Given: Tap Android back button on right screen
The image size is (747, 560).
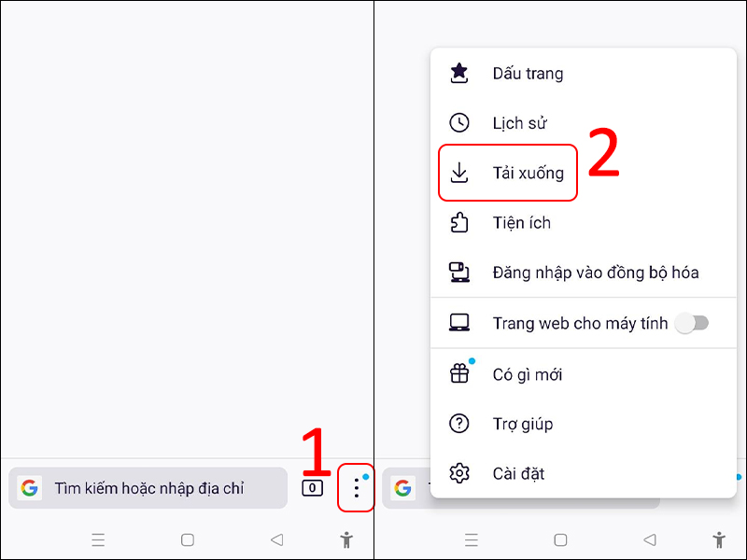Looking at the screenshot, I should [x=650, y=540].
